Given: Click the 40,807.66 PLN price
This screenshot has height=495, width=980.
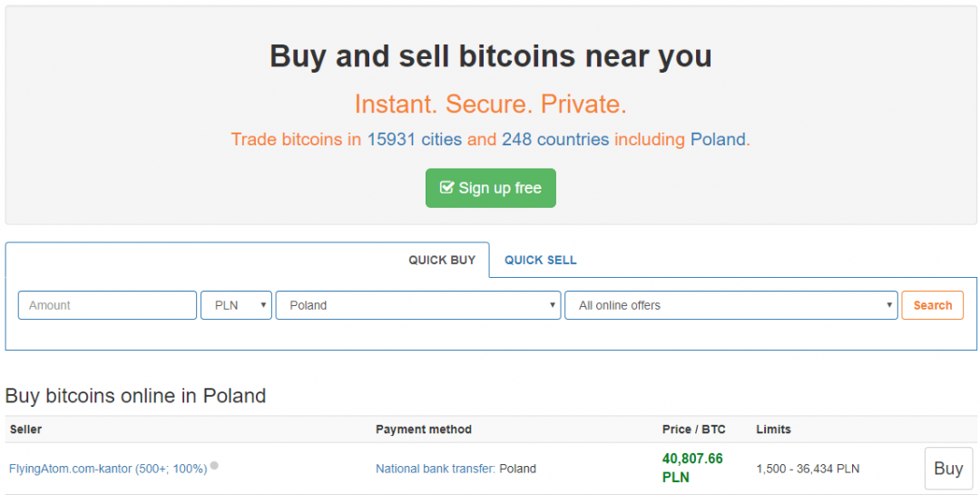Looking at the screenshot, I should (692, 468).
